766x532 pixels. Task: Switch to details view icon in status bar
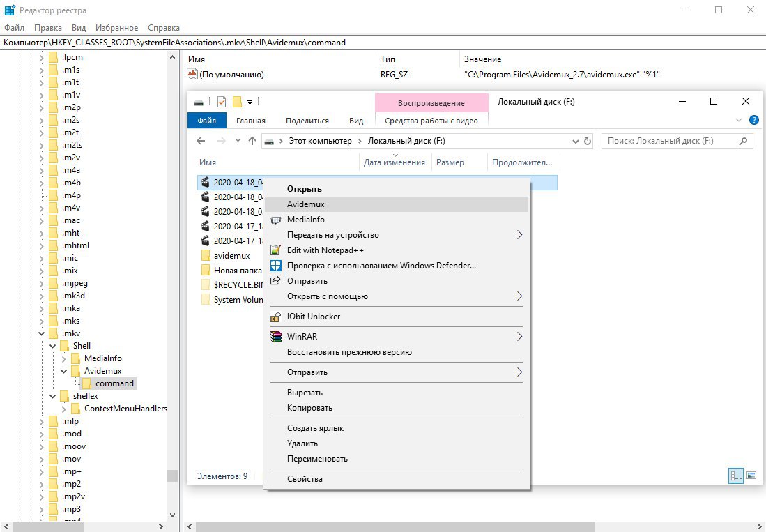[x=736, y=476]
